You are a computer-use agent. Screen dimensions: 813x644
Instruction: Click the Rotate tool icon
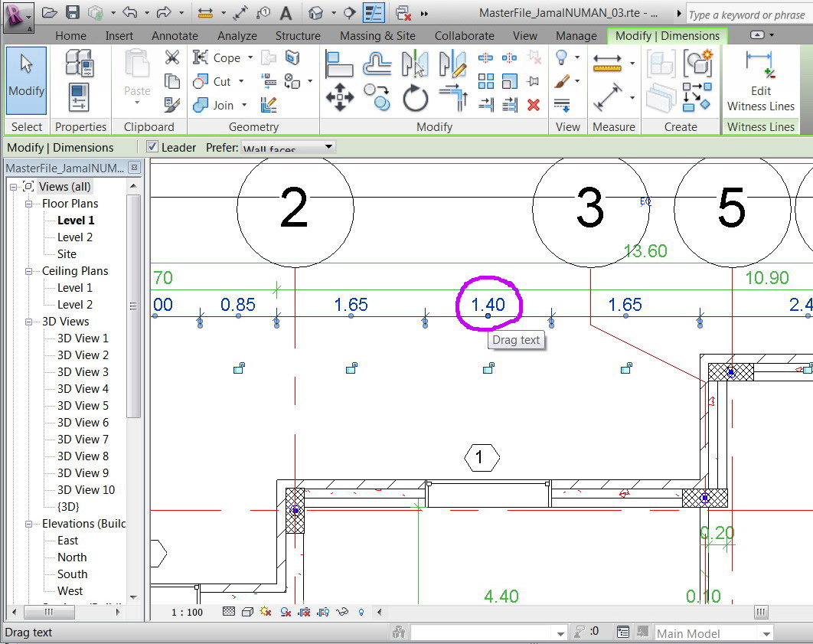click(x=415, y=97)
